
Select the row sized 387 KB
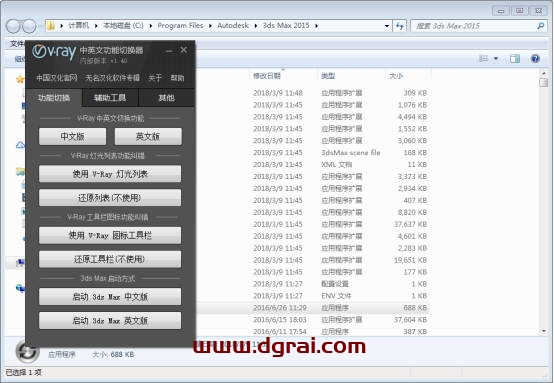tap(312, 331)
